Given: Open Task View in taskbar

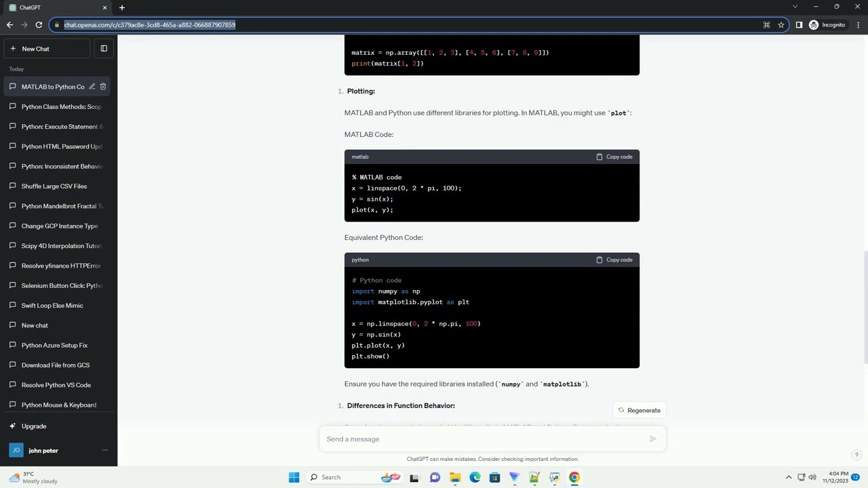Looking at the screenshot, I should [x=414, y=477].
